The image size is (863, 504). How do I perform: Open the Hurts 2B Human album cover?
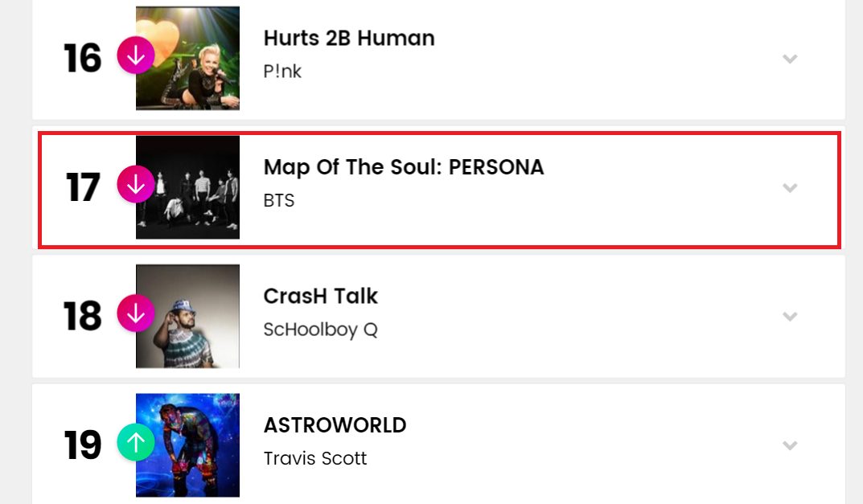[187, 58]
